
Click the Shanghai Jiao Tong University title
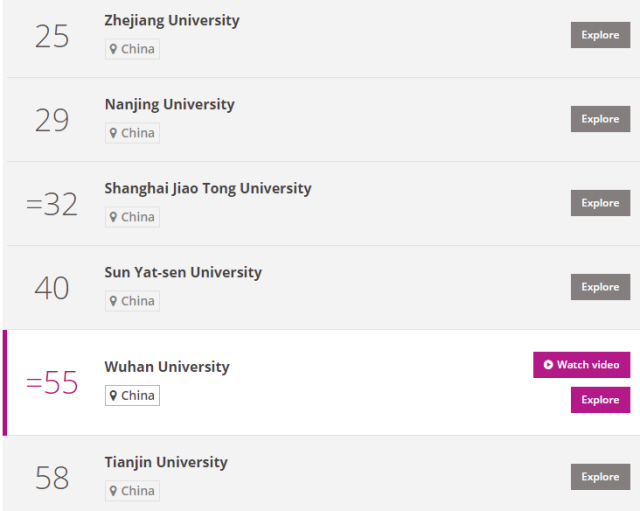208,188
